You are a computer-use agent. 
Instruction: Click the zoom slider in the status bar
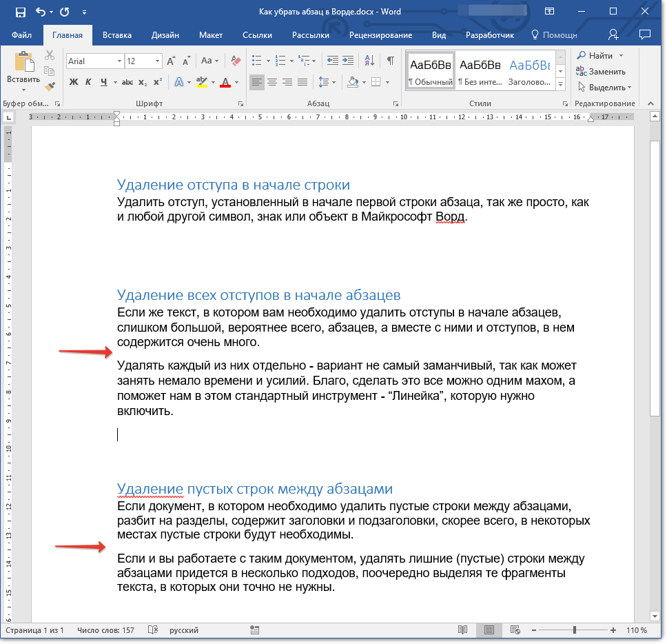click(x=575, y=630)
